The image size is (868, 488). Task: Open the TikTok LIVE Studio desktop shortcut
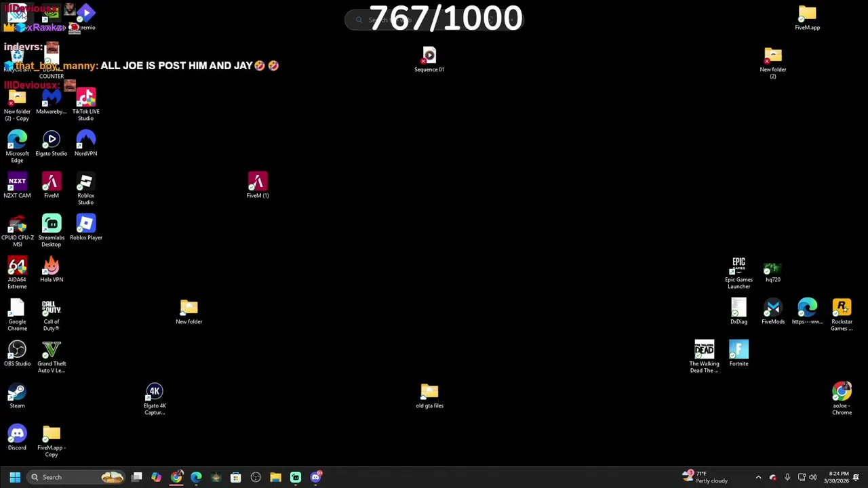85,104
